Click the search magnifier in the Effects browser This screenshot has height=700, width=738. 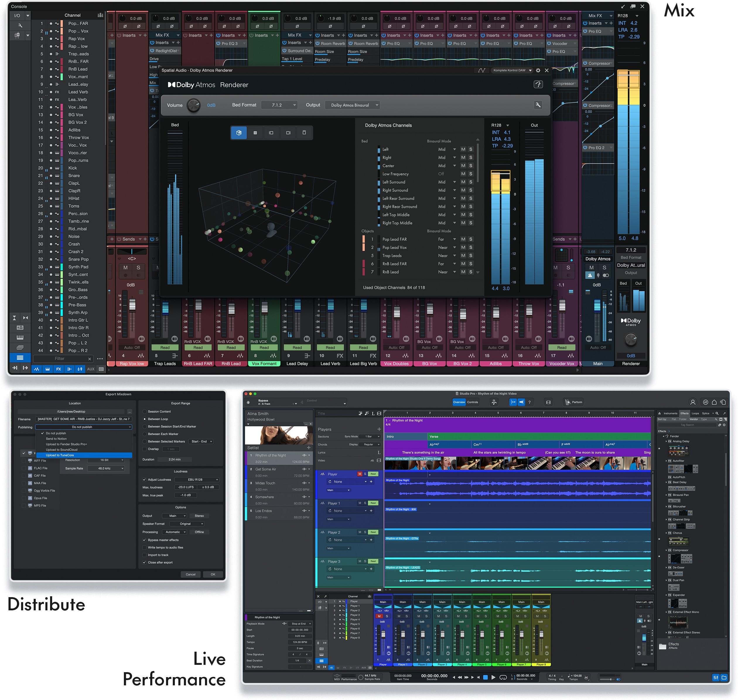717,413
